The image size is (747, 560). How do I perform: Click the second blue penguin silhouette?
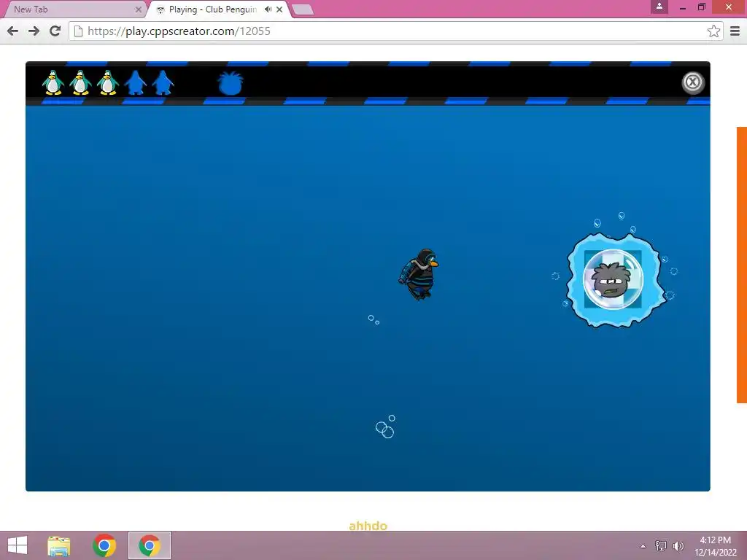tap(163, 82)
